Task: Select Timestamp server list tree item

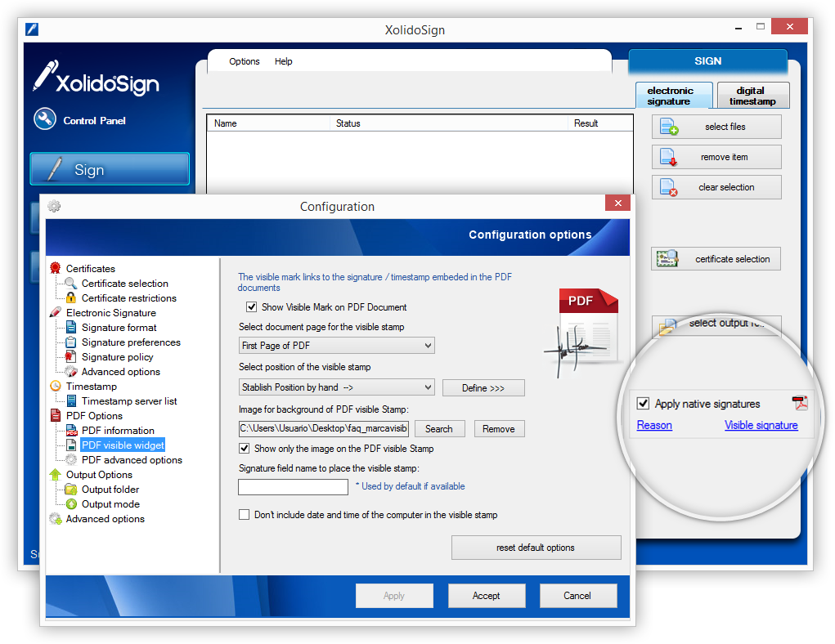Action: coord(129,400)
